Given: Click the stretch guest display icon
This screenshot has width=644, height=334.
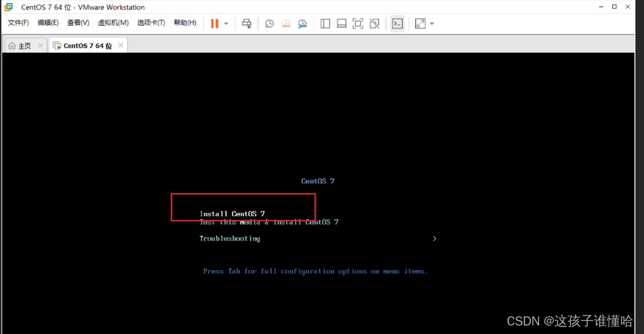Looking at the screenshot, I should click(420, 24).
